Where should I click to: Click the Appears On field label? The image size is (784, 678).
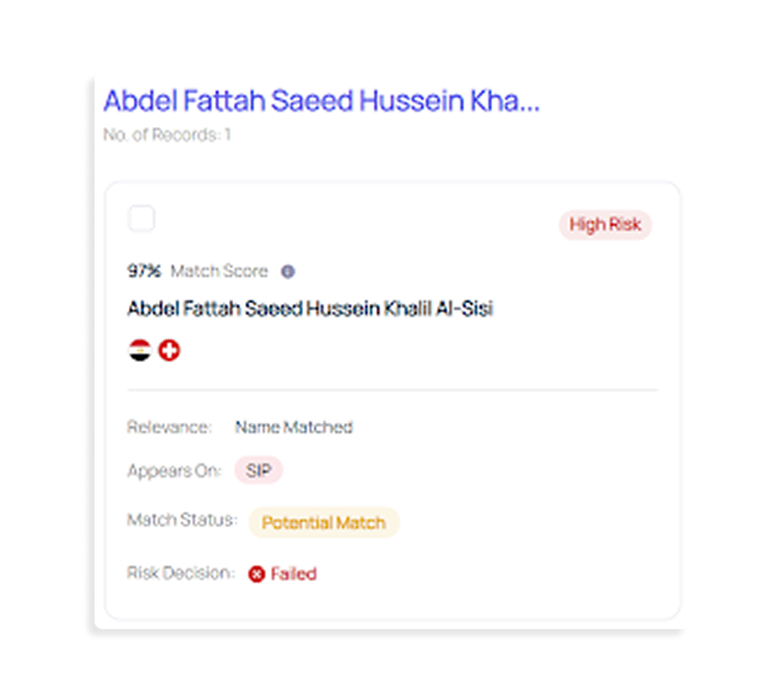(174, 471)
